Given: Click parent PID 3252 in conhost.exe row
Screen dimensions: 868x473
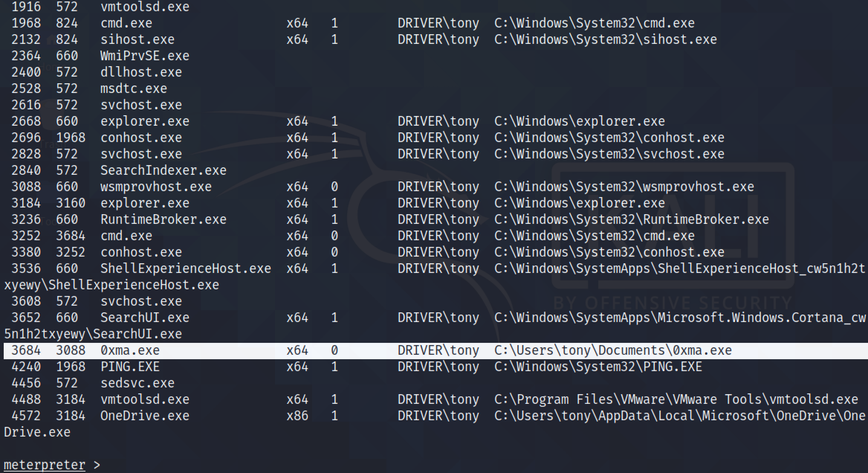Looking at the screenshot, I should (71, 252).
